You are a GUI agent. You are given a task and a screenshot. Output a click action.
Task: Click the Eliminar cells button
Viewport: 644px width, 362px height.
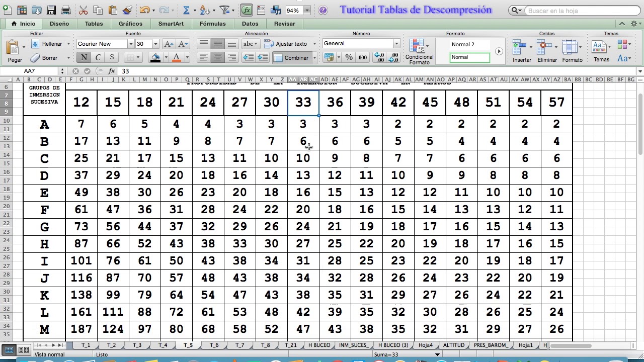click(x=547, y=51)
